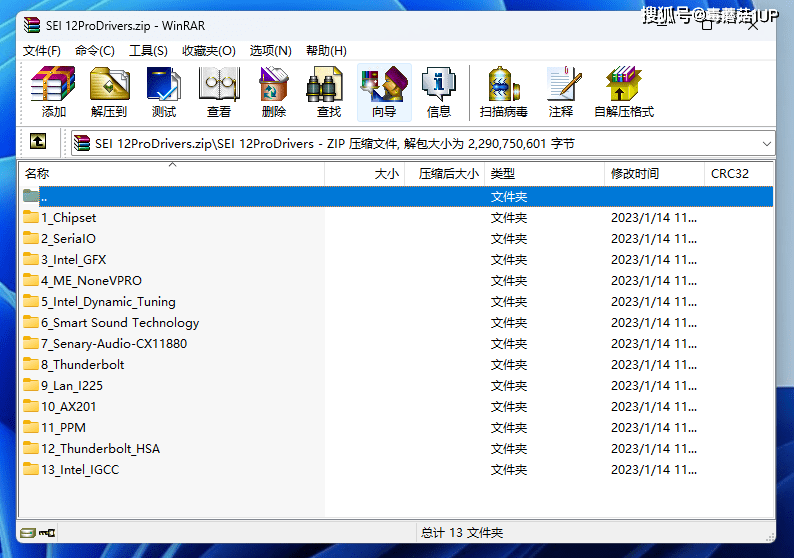Open the 文件(F) menu
This screenshot has height=558, width=794.
[42, 51]
